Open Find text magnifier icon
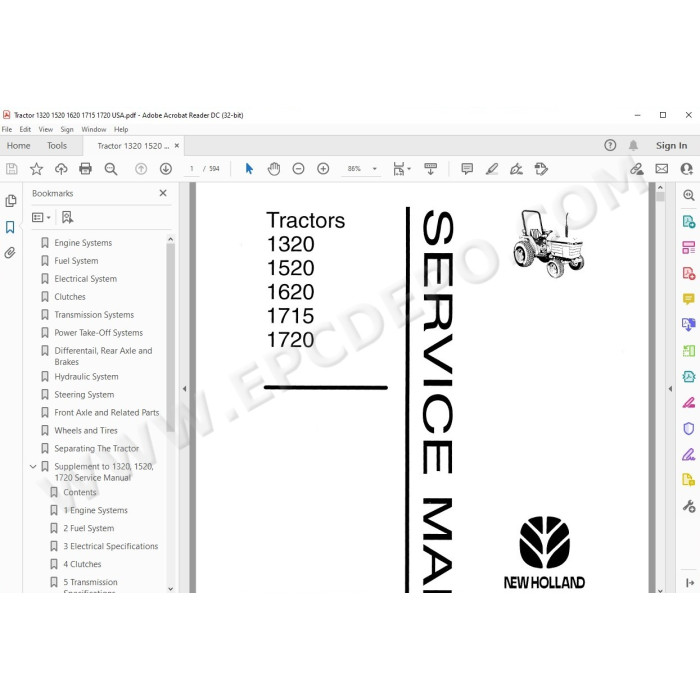 [x=111, y=169]
